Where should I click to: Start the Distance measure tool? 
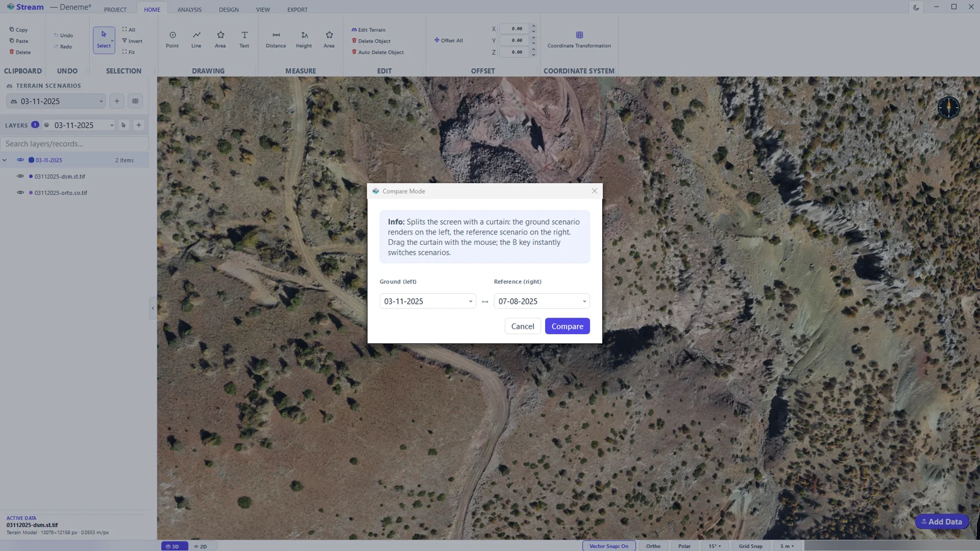[x=276, y=40]
